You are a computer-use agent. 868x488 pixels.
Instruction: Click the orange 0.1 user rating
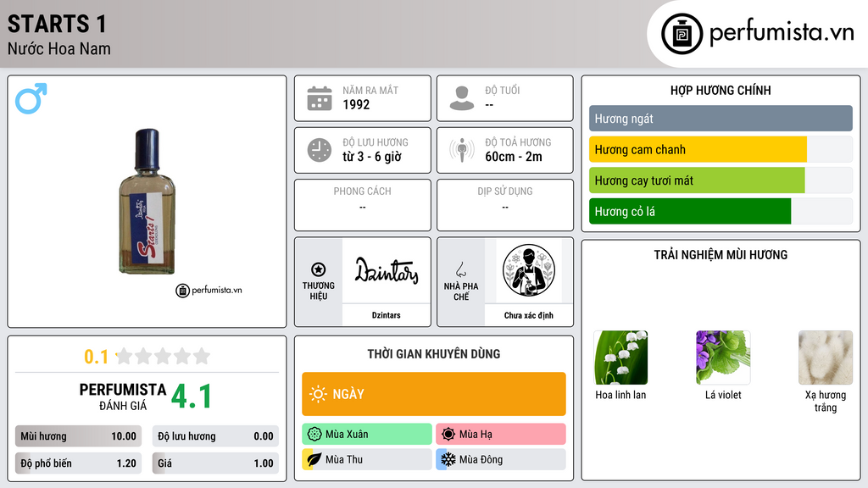point(97,357)
